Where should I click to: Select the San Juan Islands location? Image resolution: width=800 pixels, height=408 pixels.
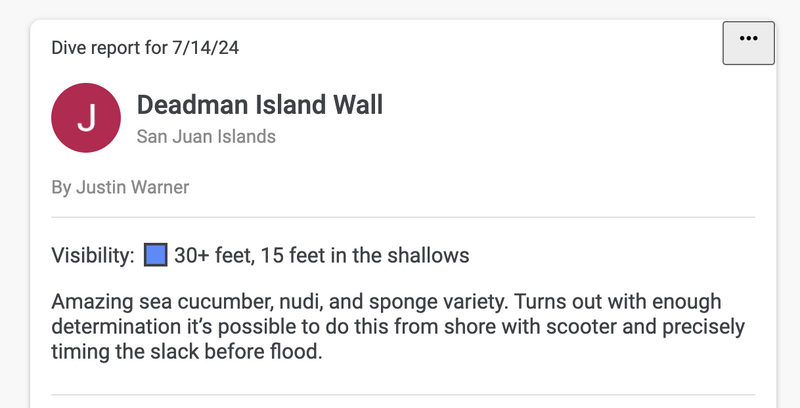pos(206,136)
